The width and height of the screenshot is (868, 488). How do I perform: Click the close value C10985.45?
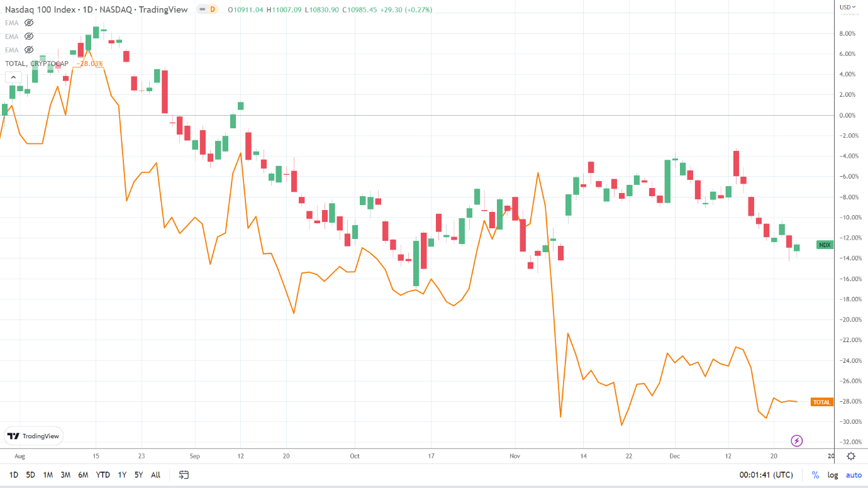coord(360,9)
